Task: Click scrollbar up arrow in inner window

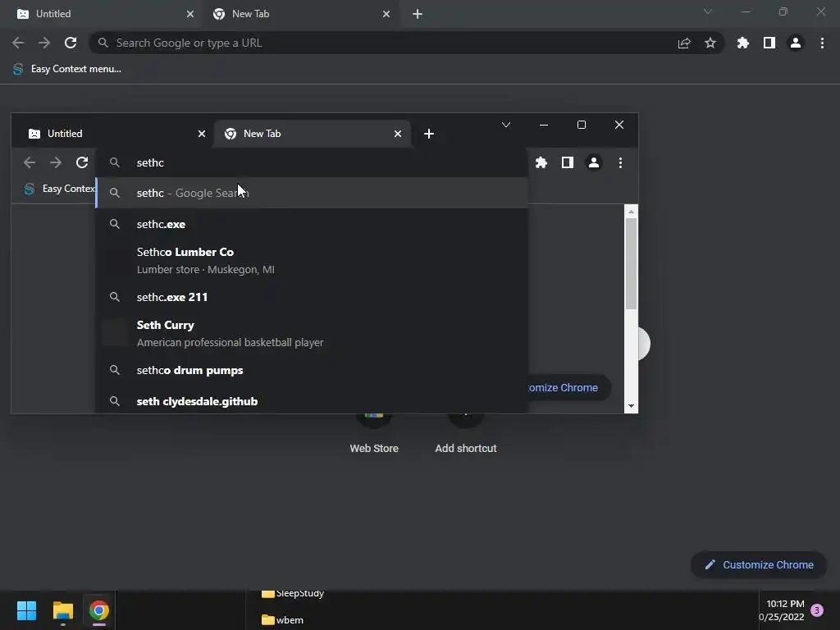Action: [631, 212]
